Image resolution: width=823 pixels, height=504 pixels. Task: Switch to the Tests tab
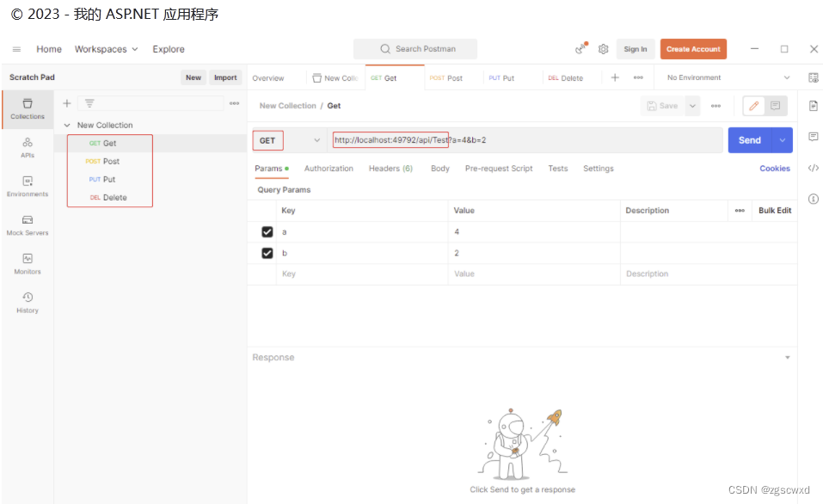point(558,169)
